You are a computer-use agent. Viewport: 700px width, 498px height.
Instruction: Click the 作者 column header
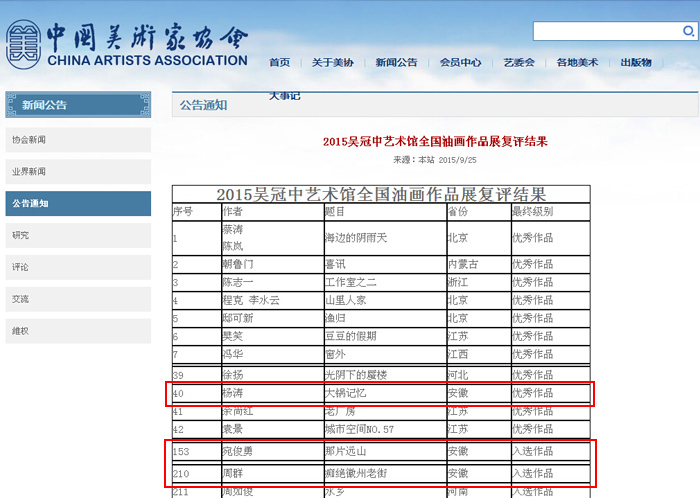(x=273, y=212)
